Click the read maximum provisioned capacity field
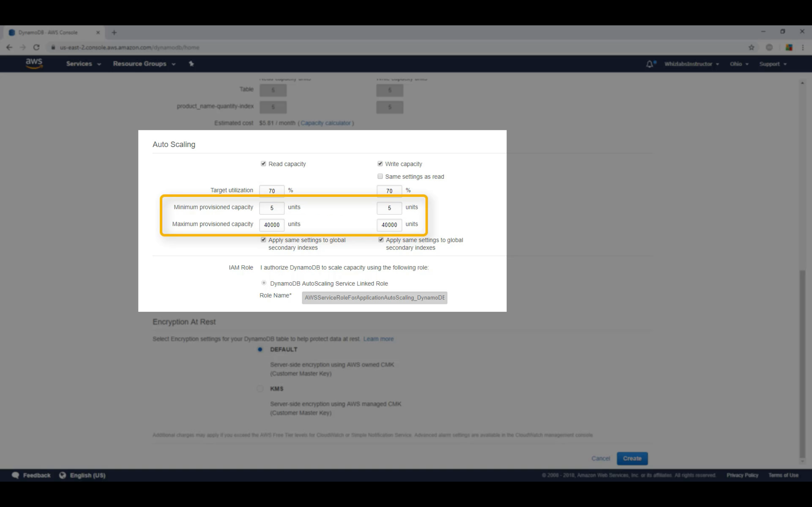The height and width of the screenshot is (507, 812). coord(271,225)
